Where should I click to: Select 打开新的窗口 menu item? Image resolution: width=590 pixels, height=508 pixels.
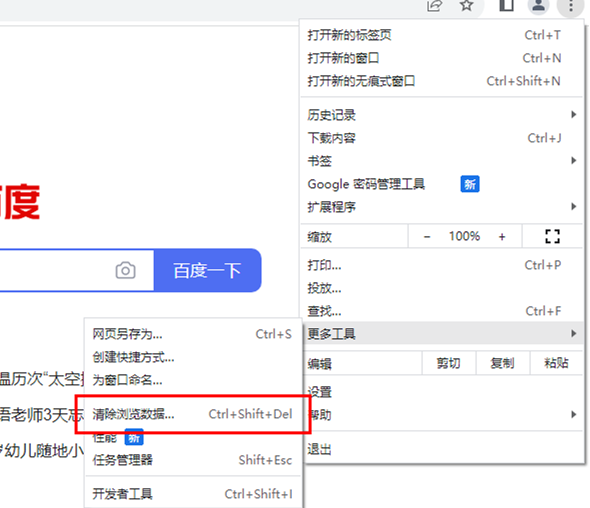(x=442, y=58)
